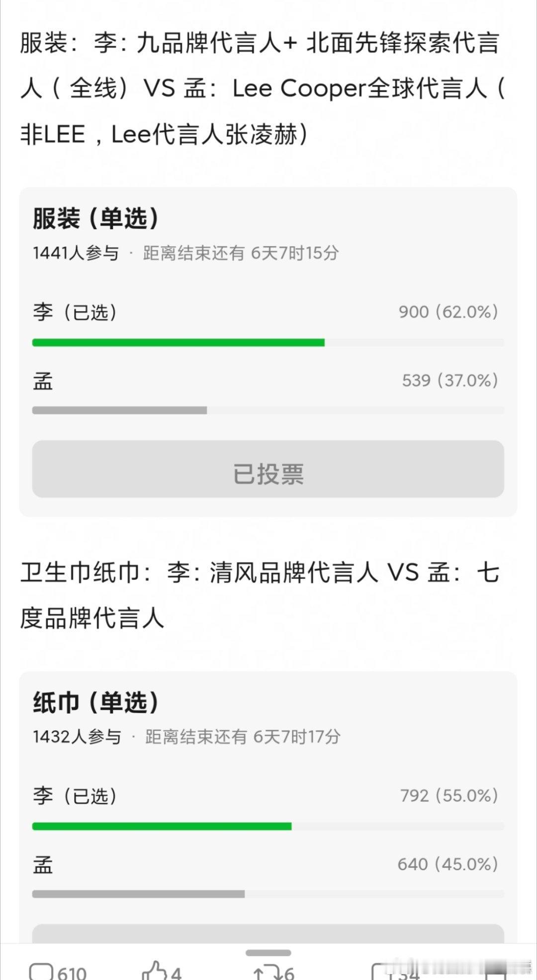The image size is (537, 980).
Task: Click the 服装 (单选) poll title
Action: point(96,218)
